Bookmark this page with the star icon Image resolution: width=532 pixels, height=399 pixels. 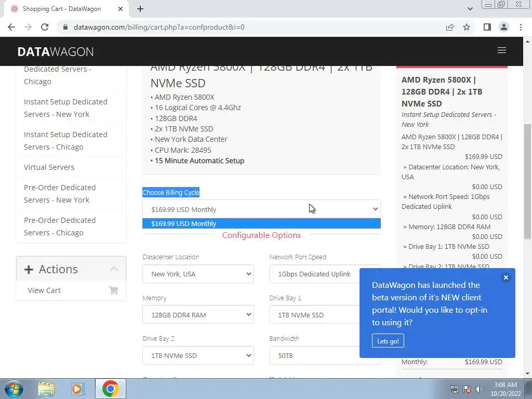467,27
